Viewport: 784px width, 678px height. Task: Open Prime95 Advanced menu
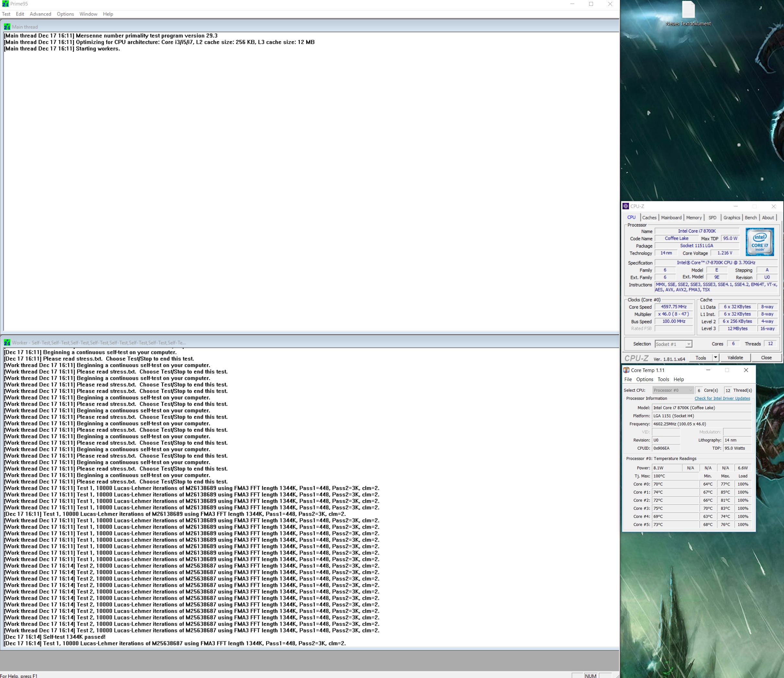click(40, 14)
